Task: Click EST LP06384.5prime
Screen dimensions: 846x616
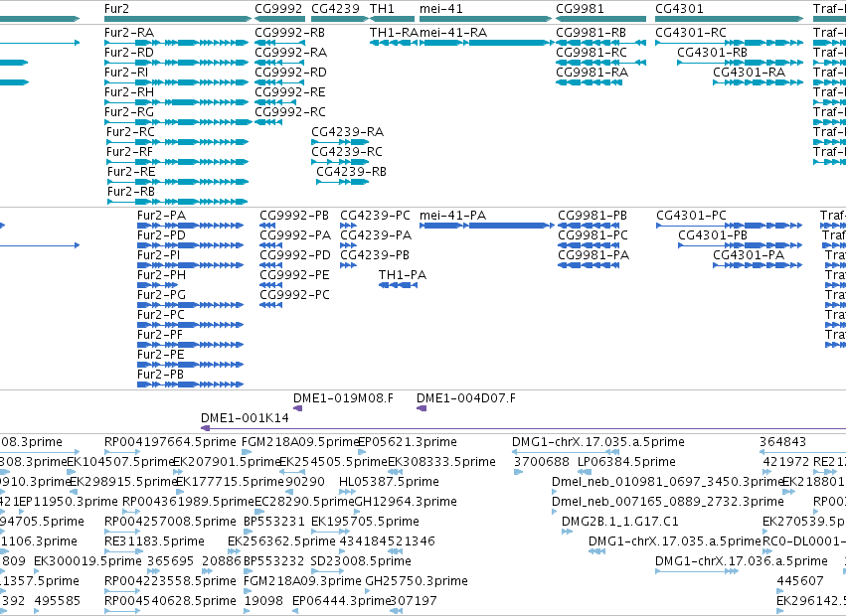Action: (626, 462)
